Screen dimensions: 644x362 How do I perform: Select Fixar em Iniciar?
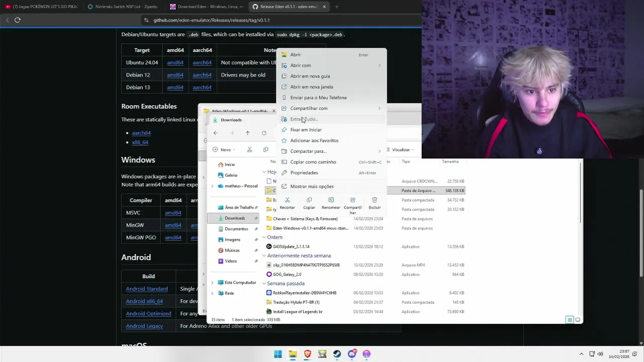331,130
